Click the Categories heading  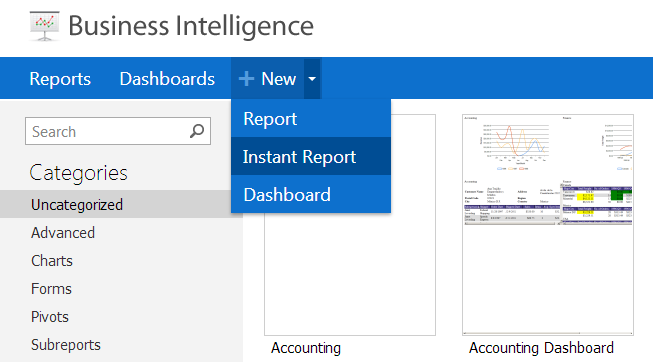coord(78,173)
